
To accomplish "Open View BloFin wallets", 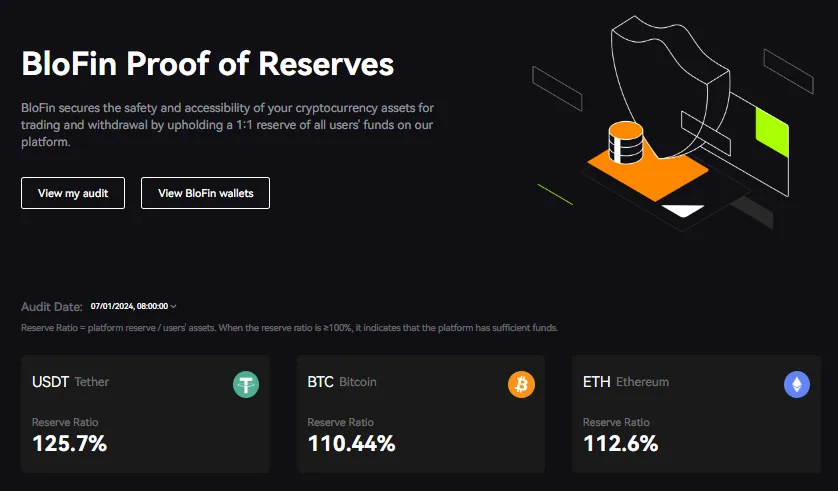I will 205,193.
